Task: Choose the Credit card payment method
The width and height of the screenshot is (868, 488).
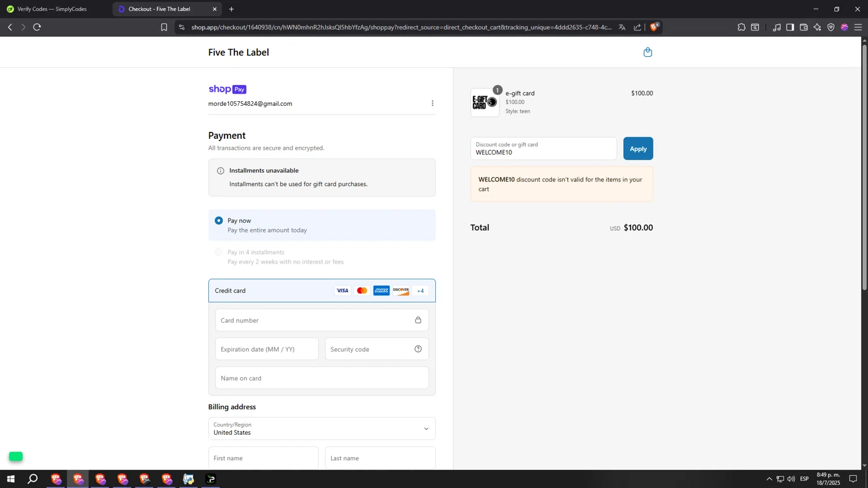Action: click(x=322, y=291)
